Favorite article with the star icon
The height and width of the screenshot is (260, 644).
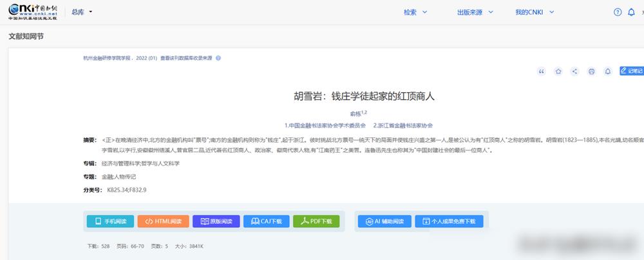(558, 72)
